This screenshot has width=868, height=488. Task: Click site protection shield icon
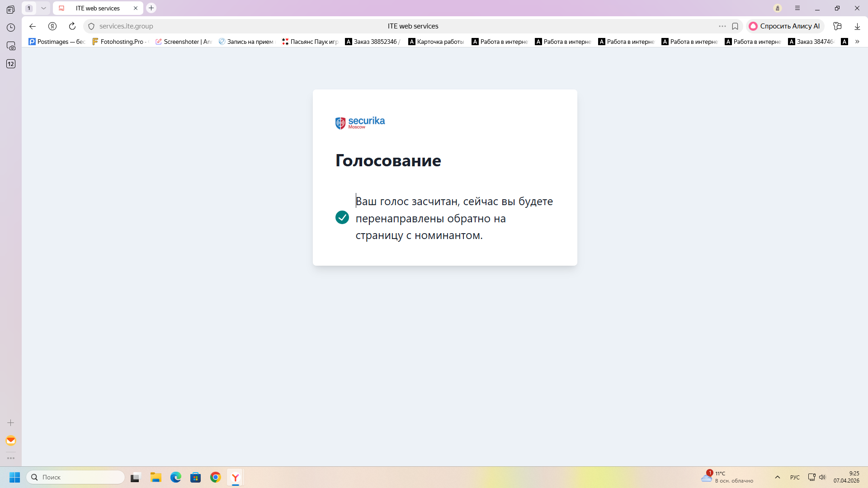[x=91, y=26]
